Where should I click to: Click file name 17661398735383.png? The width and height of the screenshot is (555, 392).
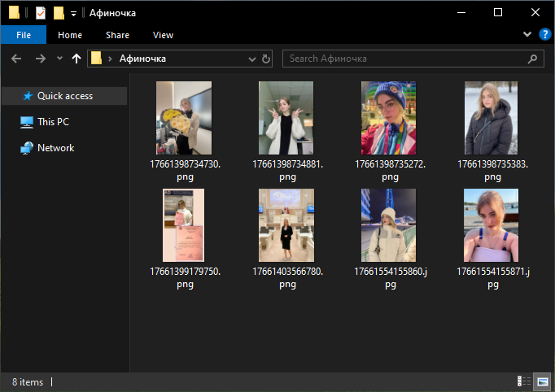click(492, 170)
